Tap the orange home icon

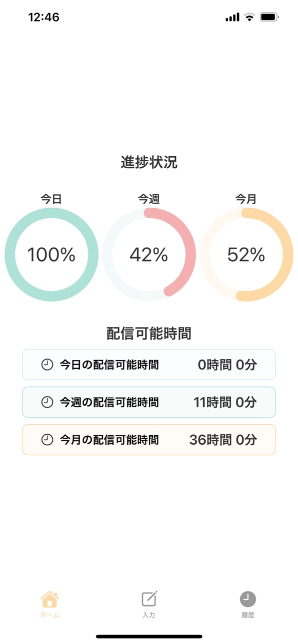(49, 599)
